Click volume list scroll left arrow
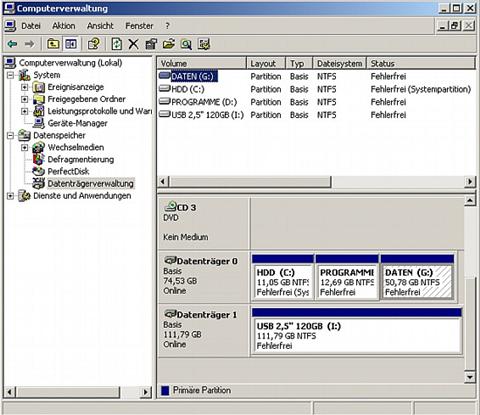This screenshot has width=480, height=415. point(163,182)
